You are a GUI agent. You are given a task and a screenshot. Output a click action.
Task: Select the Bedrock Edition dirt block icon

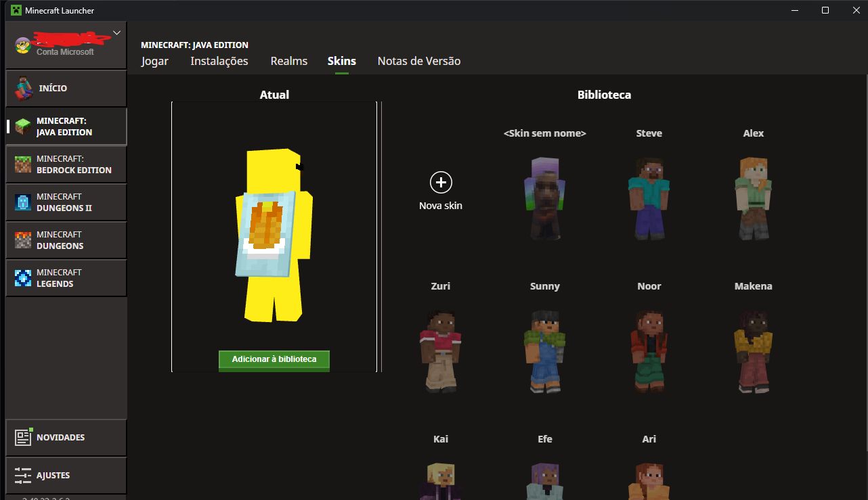[x=23, y=164]
